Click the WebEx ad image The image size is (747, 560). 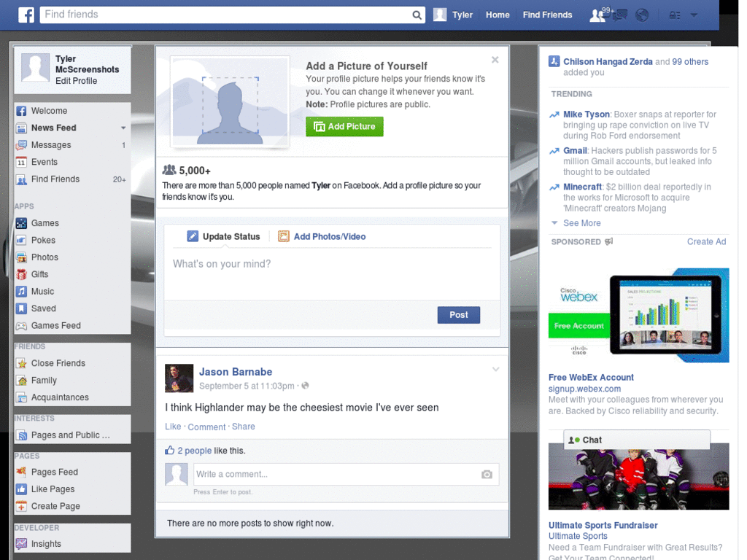[638, 315]
